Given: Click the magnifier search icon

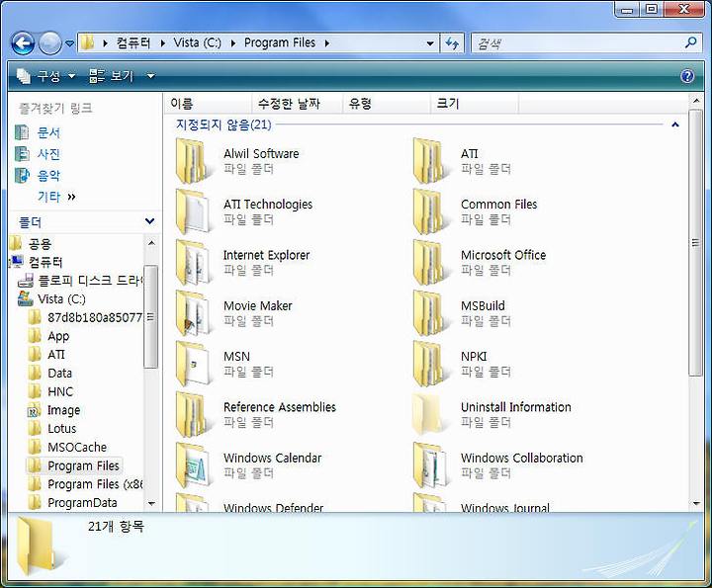Looking at the screenshot, I should (x=690, y=43).
